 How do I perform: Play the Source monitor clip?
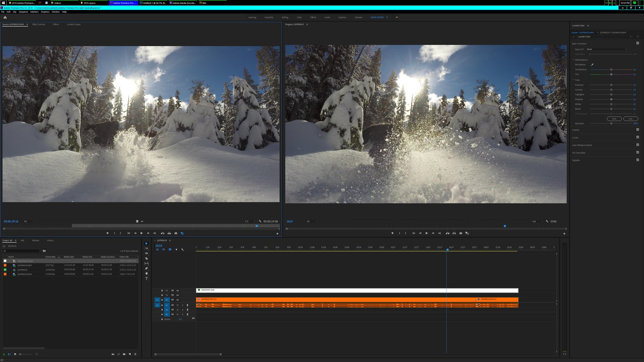pos(142,233)
